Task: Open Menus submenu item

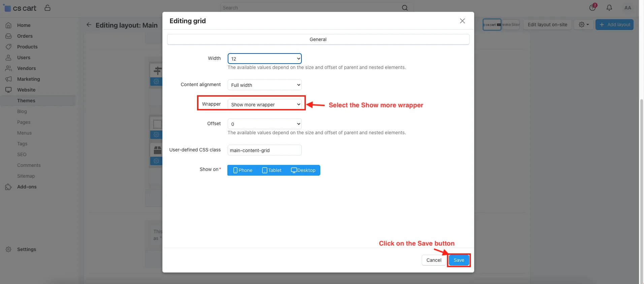Action: coord(24,133)
